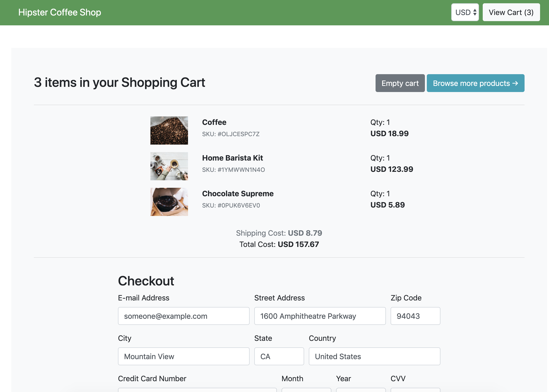Viewport: 549px width, 392px height.
Task: Click the Country field United States
Action: tap(374, 356)
